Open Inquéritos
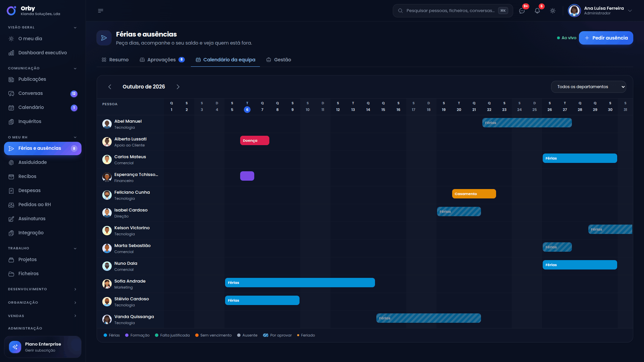 tap(43, 121)
